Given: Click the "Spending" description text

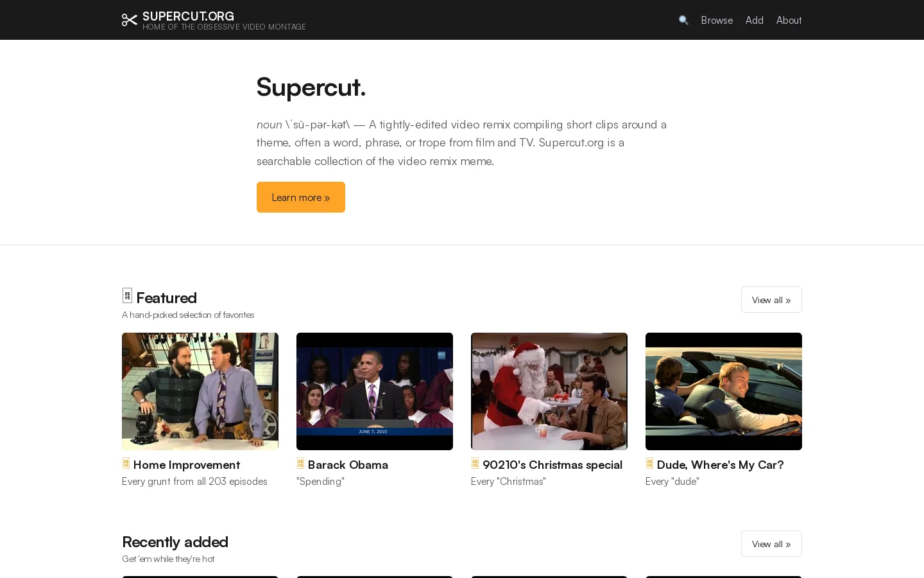Looking at the screenshot, I should 320,481.
